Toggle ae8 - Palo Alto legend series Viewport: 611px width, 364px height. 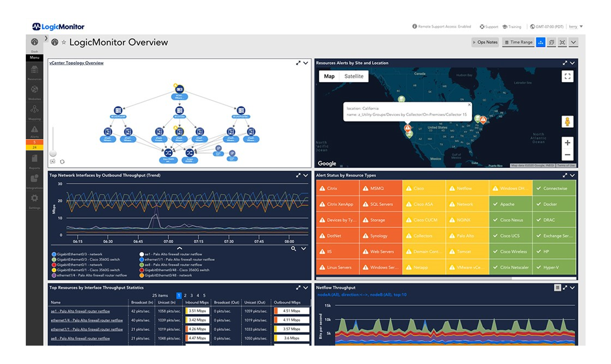(171, 265)
